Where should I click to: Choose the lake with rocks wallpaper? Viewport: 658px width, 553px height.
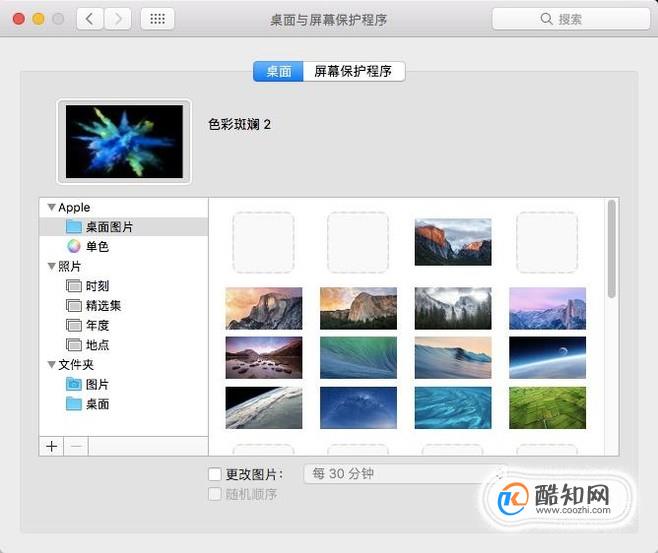click(x=264, y=358)
